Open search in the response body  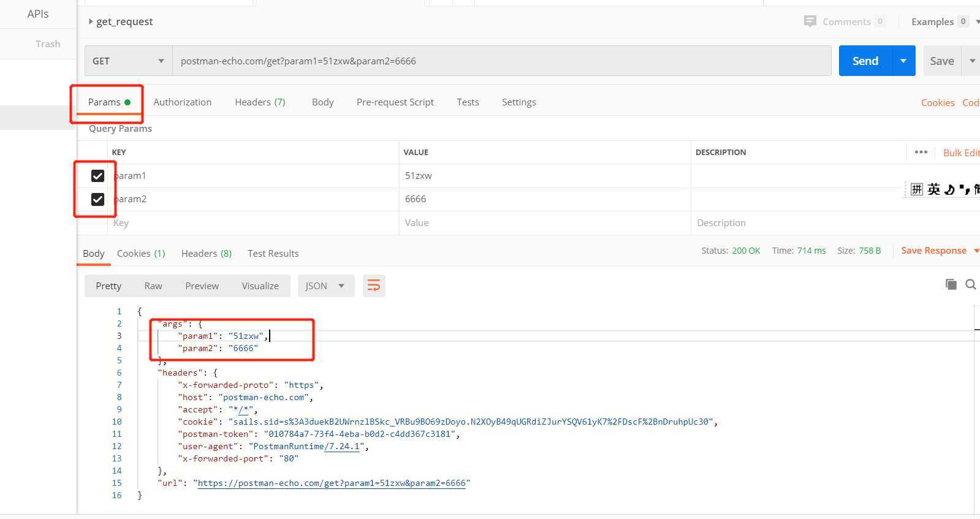[x=971, y=284]
